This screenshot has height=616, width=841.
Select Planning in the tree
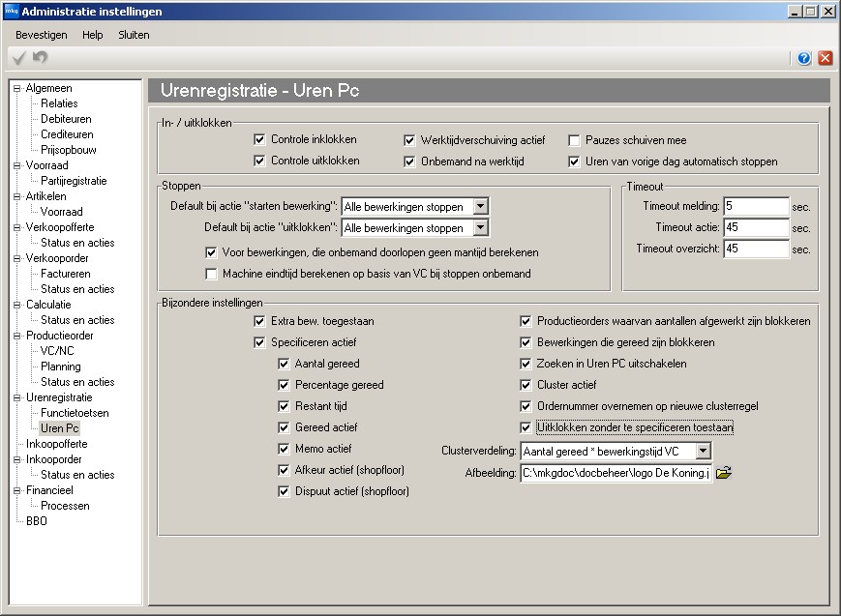pos(61,367)
